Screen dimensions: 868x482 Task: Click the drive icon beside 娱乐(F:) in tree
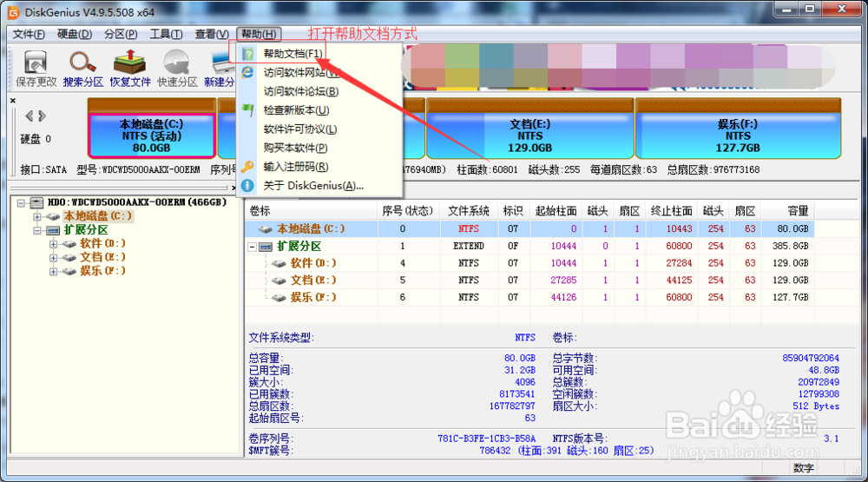coord(69,272)
